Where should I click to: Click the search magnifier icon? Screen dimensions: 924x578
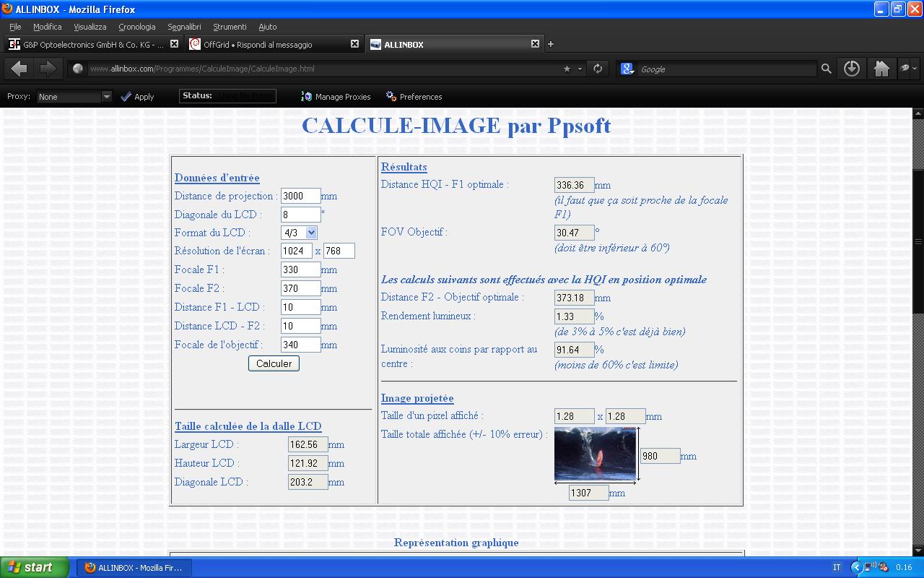(x=827, y=69)
